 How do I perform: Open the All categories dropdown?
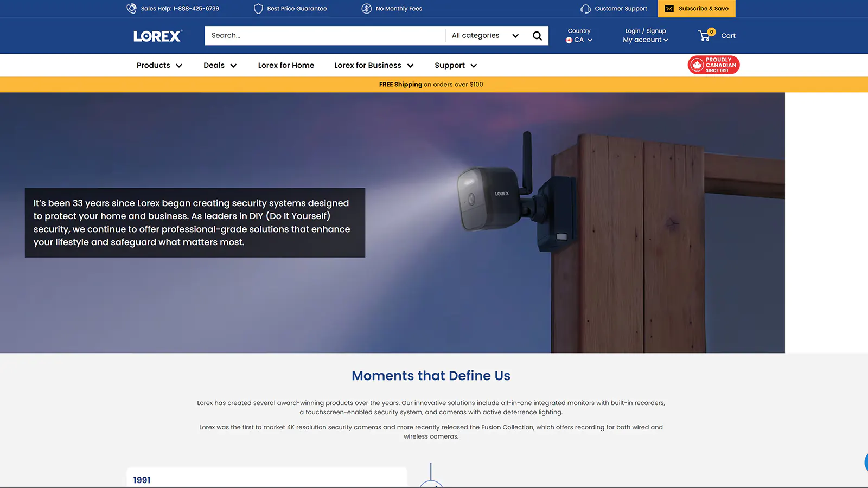[x=486, y=36]
